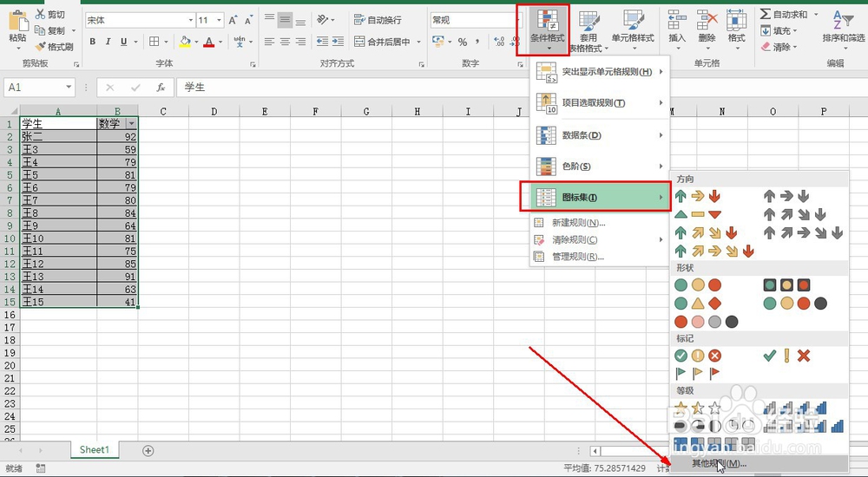
Task: Apply the red font color
Action: click(x=208, y=42)
